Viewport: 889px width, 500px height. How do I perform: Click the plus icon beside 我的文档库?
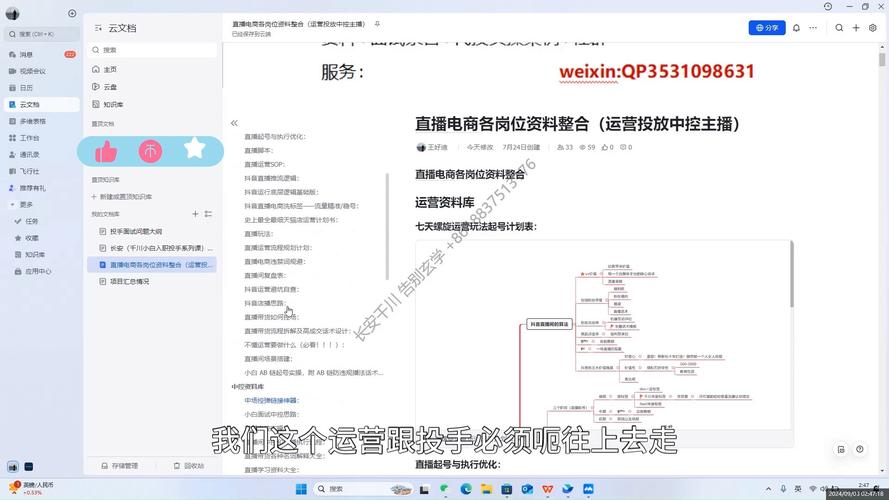coord(195,214)
